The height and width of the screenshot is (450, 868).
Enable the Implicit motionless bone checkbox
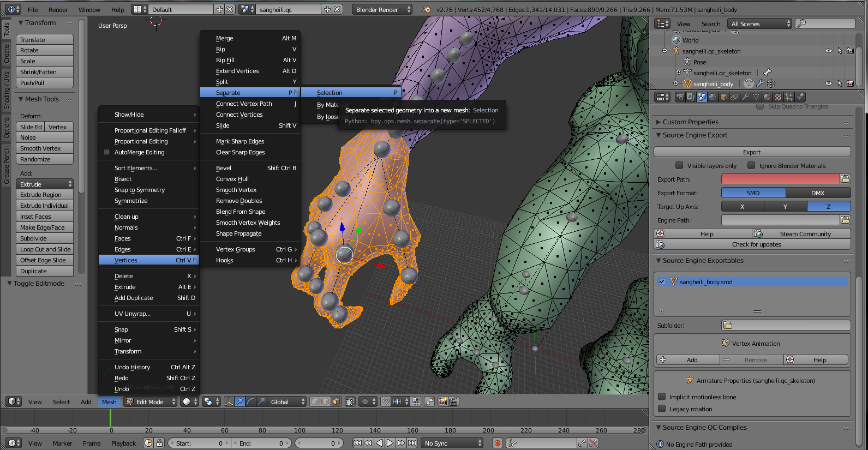coord(662,397)
